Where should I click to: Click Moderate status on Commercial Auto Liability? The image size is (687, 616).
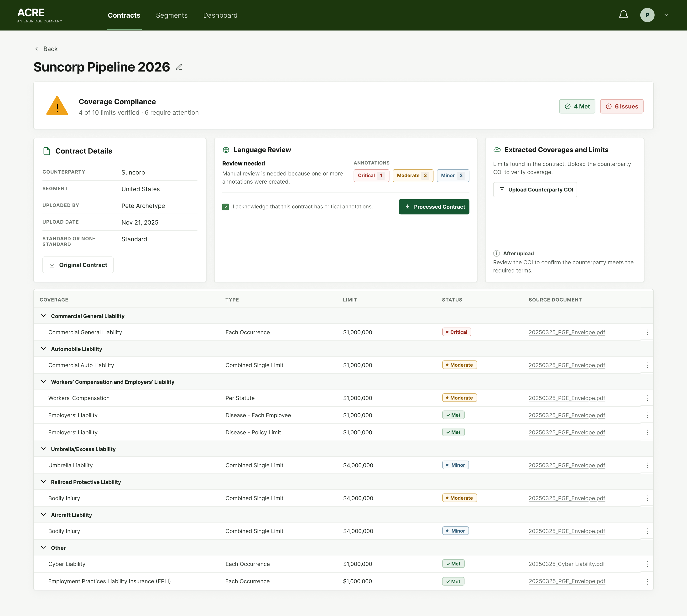(x=459, y=365)
